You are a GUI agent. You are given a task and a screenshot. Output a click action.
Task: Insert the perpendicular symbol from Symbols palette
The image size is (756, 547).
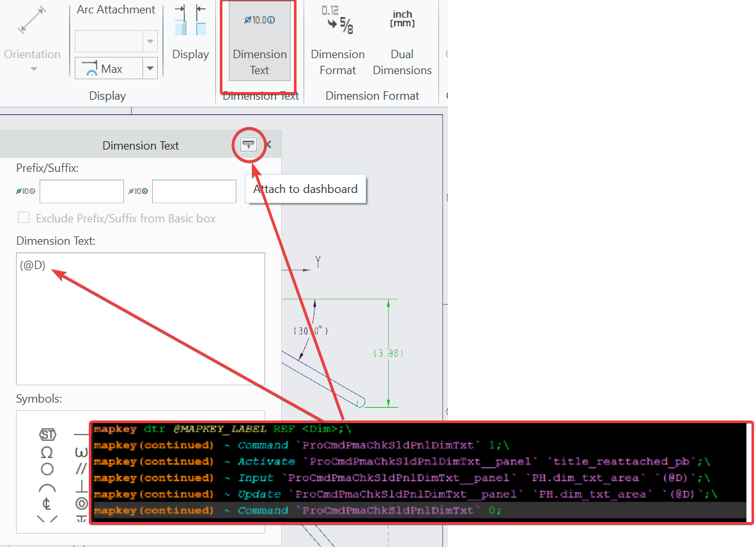[80, 486]
